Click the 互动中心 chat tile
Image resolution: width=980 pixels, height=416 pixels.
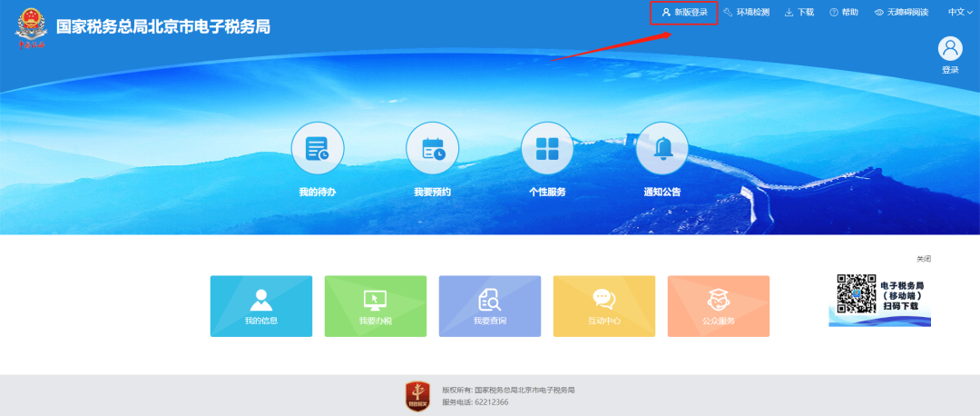tap(604, 306)
